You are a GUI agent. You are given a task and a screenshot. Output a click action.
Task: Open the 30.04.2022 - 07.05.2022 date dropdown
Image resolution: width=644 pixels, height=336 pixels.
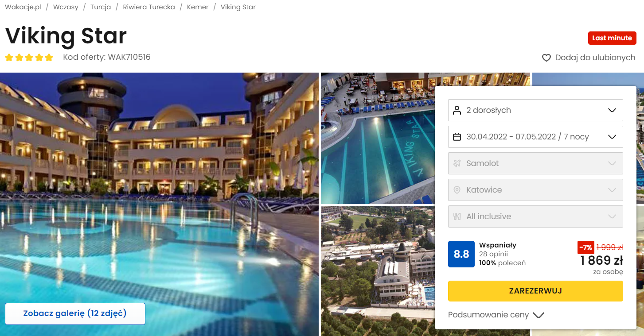click(535, 137)
